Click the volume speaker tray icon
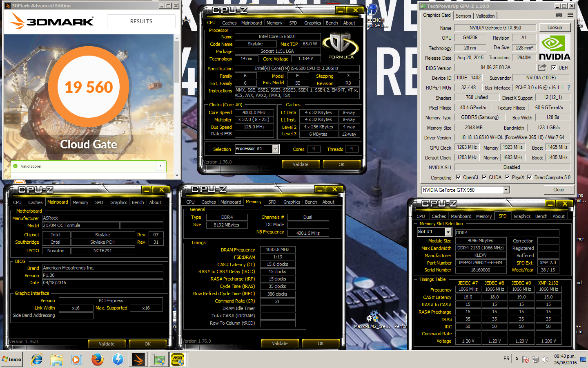 545,359
